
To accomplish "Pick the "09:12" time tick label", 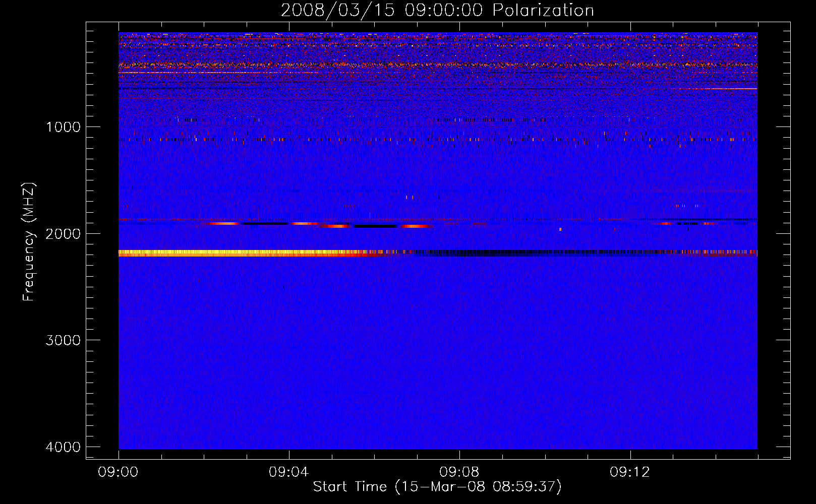I will tap(630, 472).
